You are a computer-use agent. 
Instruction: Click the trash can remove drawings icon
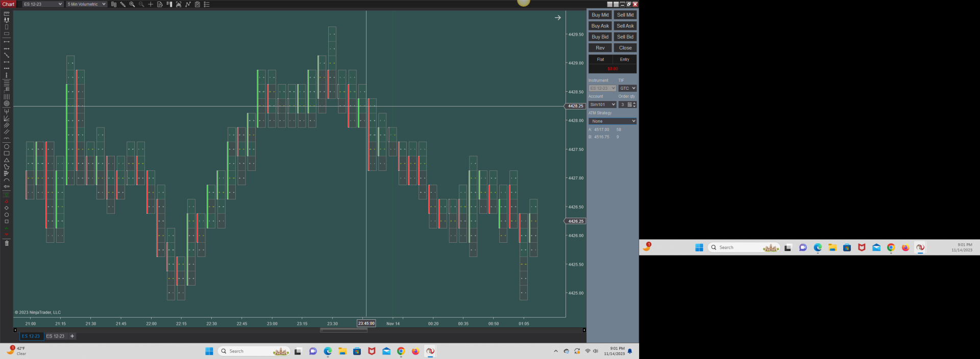point(7,243)
